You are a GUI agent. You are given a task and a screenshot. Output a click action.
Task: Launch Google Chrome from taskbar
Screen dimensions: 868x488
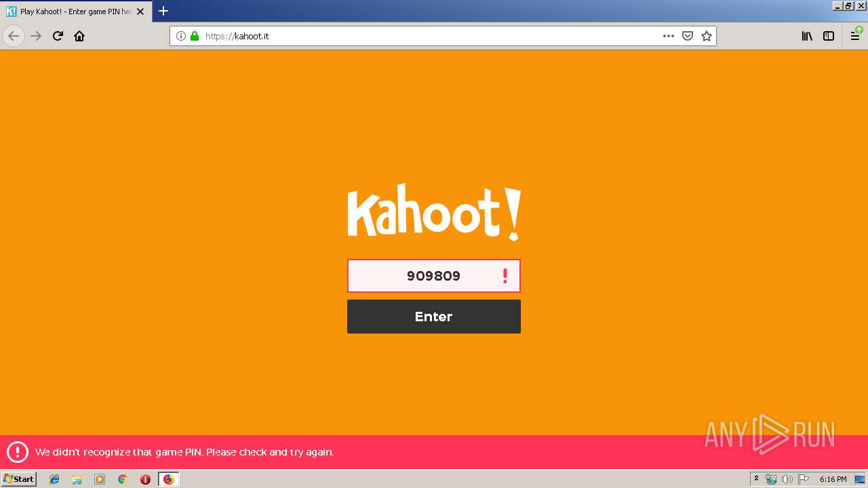pos(123,479)
